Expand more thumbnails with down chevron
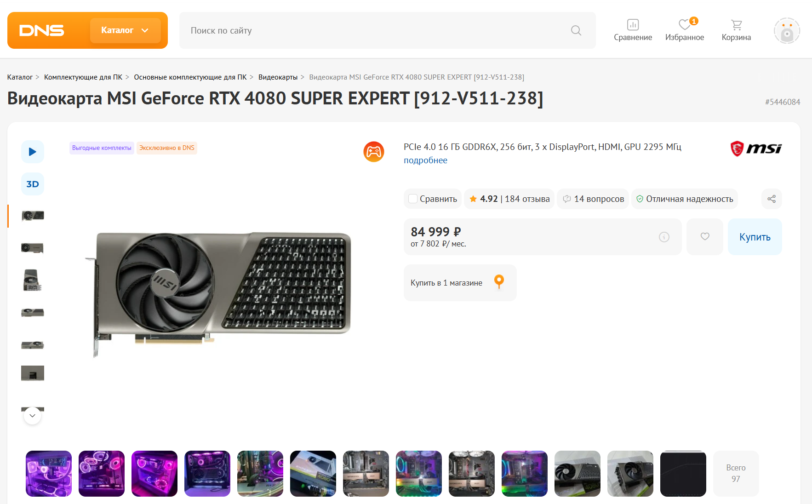 [x=32, y=416]
